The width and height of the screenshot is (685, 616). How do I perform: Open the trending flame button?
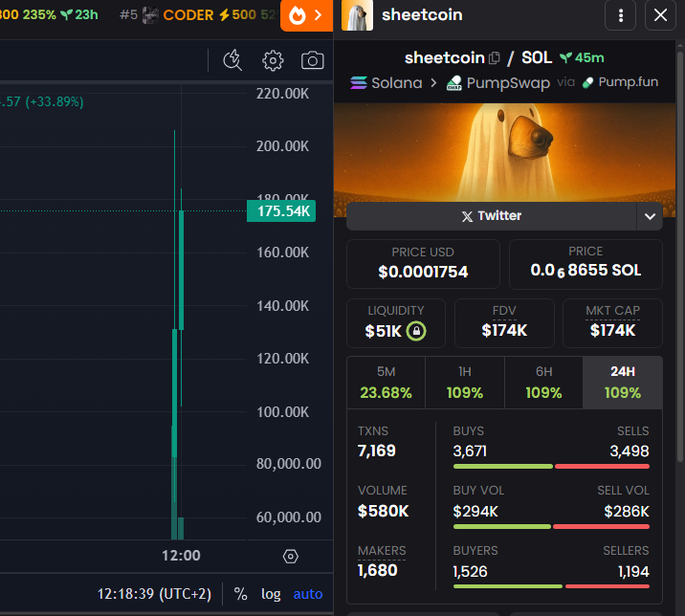point(306,15)
